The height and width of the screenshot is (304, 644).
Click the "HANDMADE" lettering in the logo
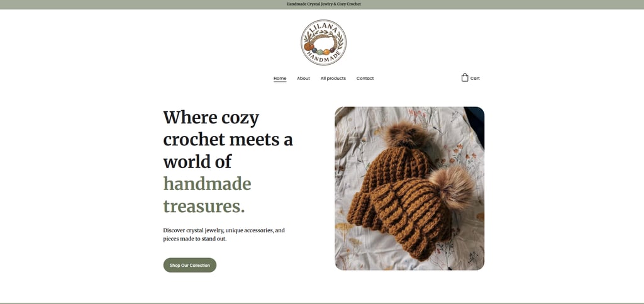(324, 58)
